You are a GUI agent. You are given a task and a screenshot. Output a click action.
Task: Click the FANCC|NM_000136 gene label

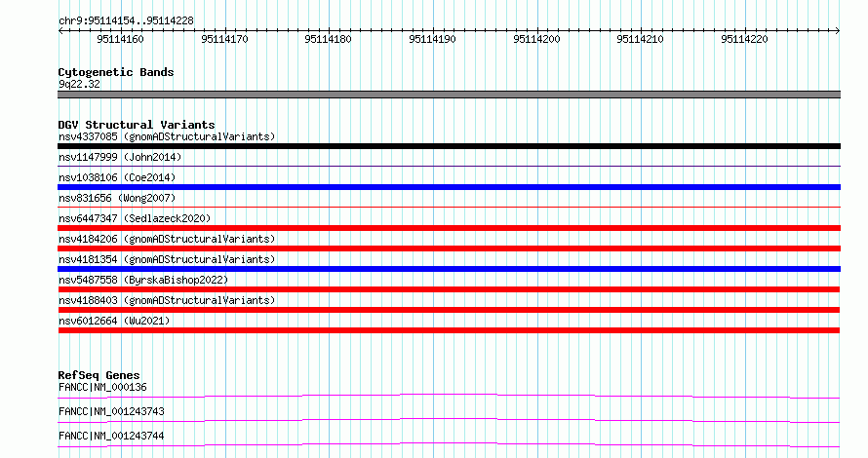102,387
